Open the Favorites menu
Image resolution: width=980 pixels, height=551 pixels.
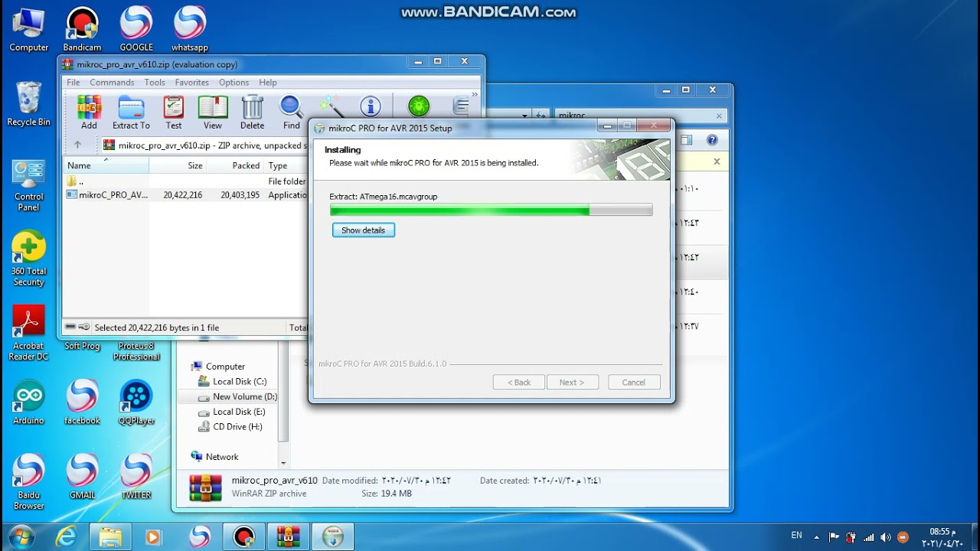click(191, 82)
